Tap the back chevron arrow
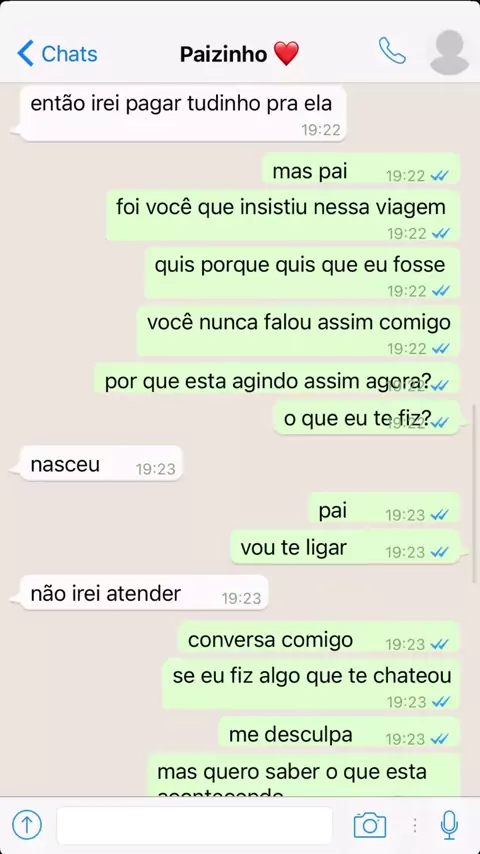 coord(25,53)
